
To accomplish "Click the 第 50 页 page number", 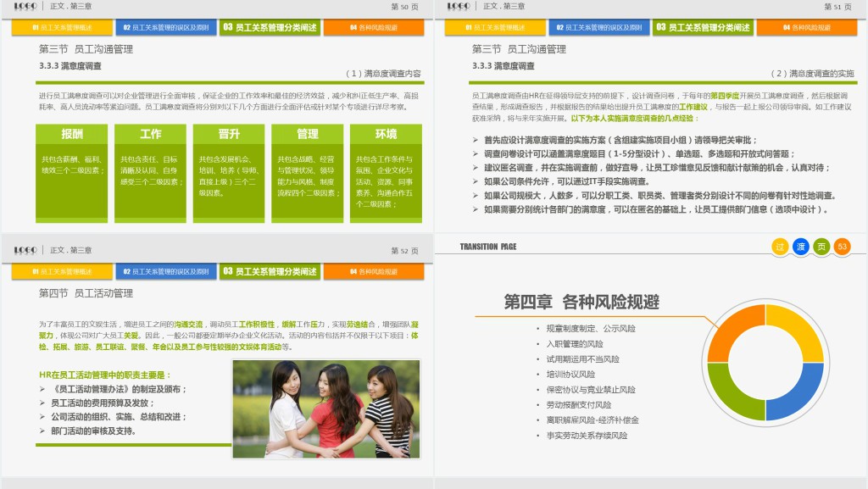I will 404,7.
